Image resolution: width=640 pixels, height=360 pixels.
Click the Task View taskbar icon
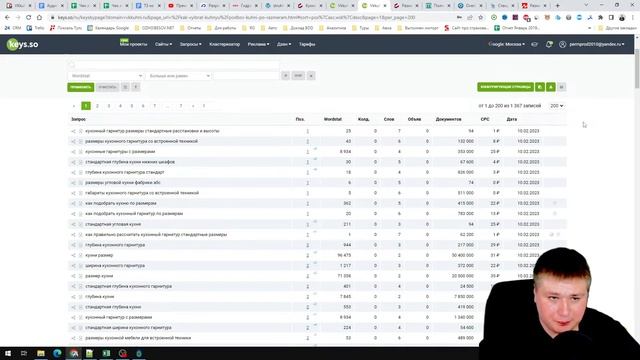coord(24,353)
